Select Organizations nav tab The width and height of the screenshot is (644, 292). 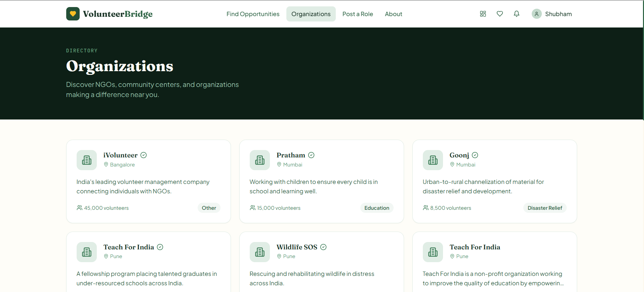point(311,14)
